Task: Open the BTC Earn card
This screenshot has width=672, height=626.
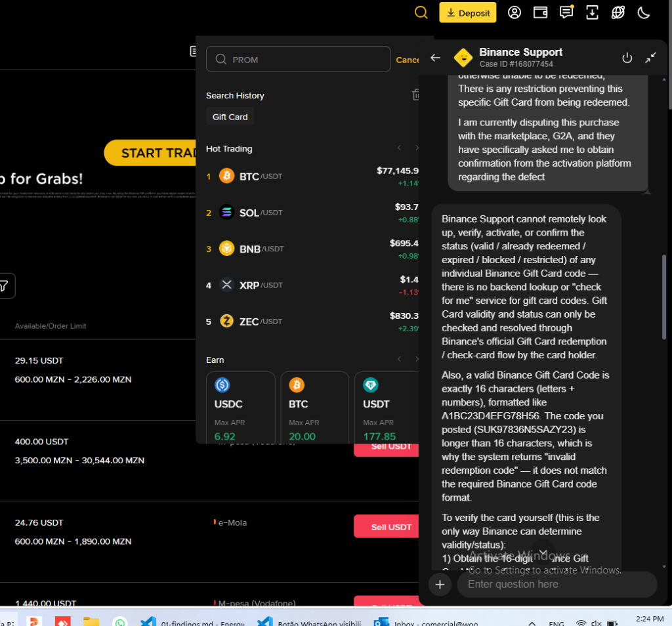Action: click(314, 407)
